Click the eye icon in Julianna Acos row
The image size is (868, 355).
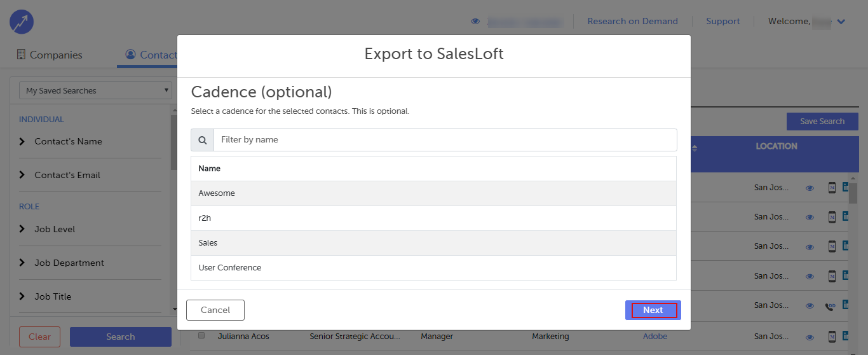pos(810,337)
